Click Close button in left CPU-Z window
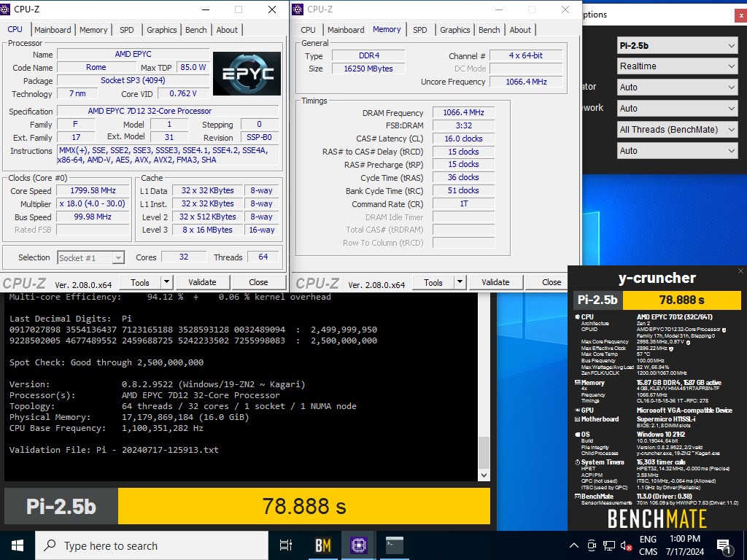This screenshot has width=747, height=560. click(x=259, y=282)
